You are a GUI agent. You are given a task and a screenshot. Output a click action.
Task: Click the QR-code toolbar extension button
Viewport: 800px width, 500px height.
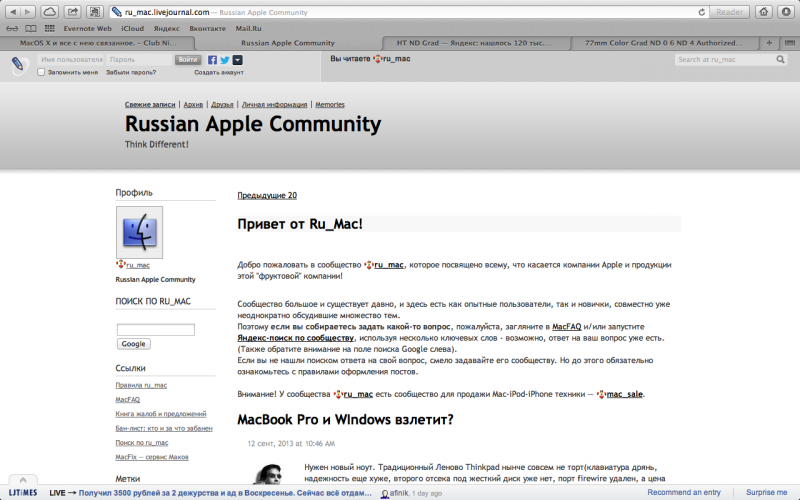[x=95, y=12]
